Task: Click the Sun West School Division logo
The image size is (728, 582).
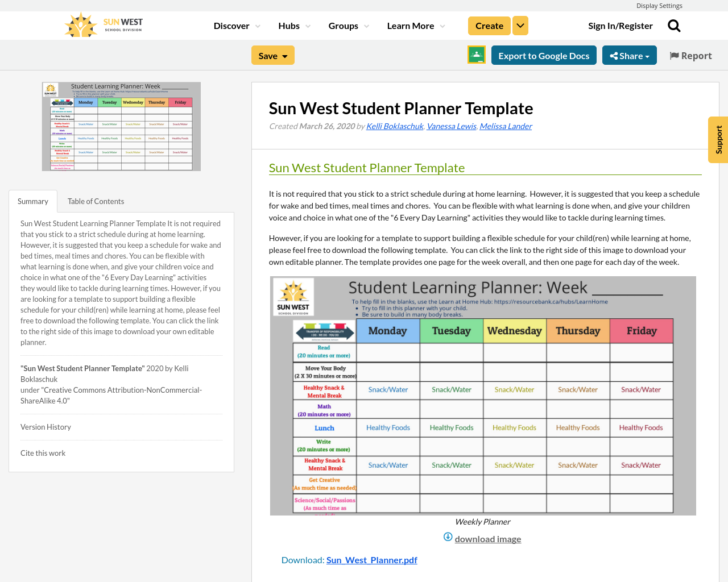Action: point(102,24)
